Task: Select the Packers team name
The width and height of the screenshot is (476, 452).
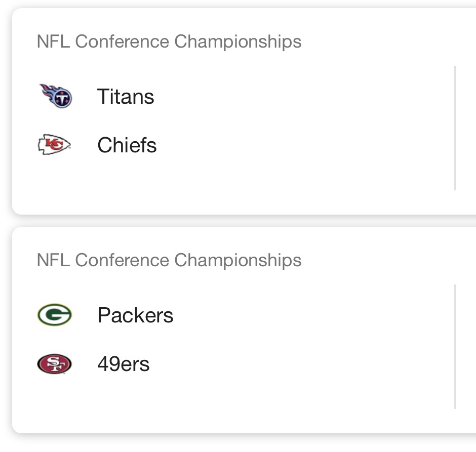Action: point(135,315)
